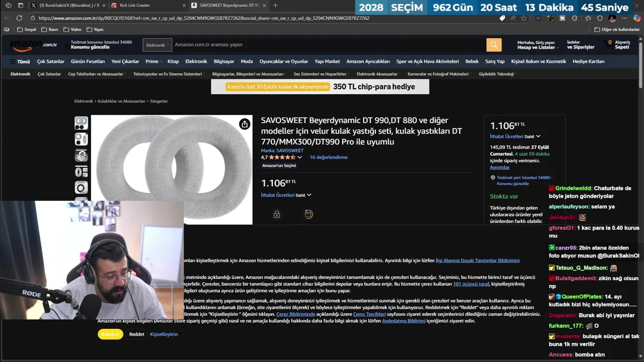Open Oyuncaklar ve Oyunlar nav item
Viewport: 644px width, 362px height.
click(284, 61)
